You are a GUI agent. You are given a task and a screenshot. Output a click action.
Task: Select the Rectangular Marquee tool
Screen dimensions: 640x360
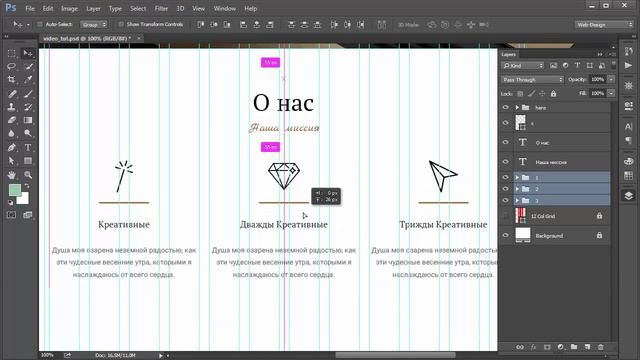tap(11, 53)
